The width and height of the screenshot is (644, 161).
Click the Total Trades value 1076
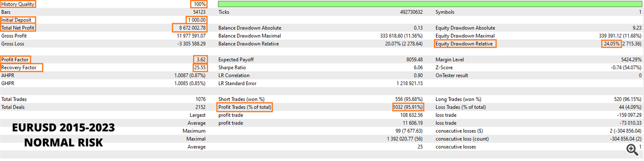click(x=200, y=99)
